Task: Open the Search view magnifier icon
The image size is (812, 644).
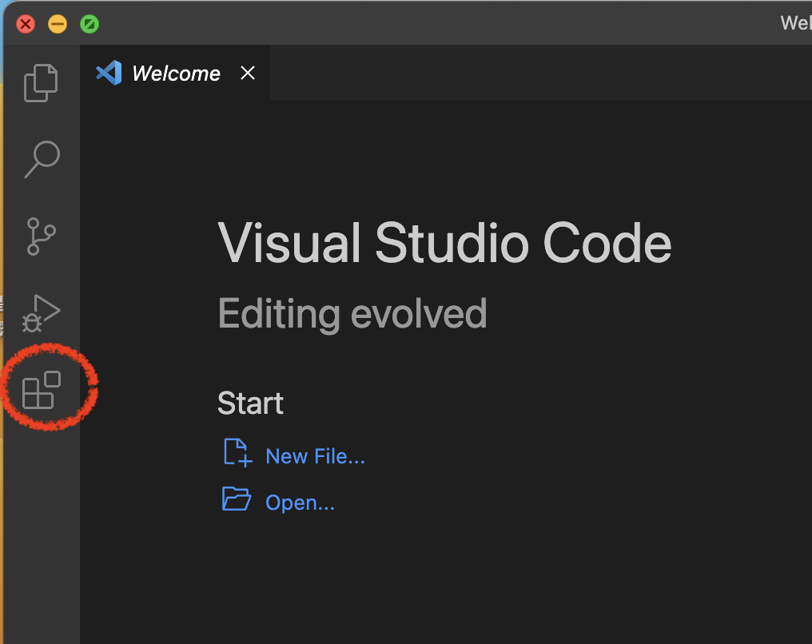Action: point(42,159)
